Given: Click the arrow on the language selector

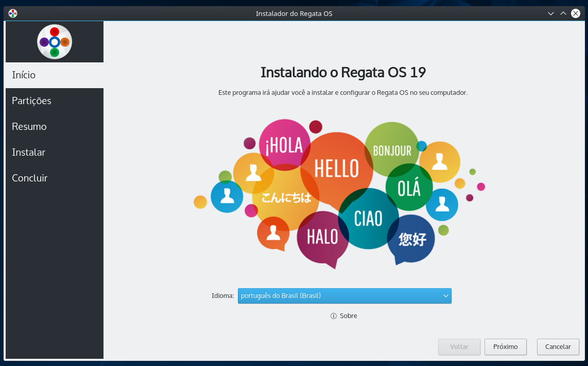Looking at the screenshot, I should 444,296.
